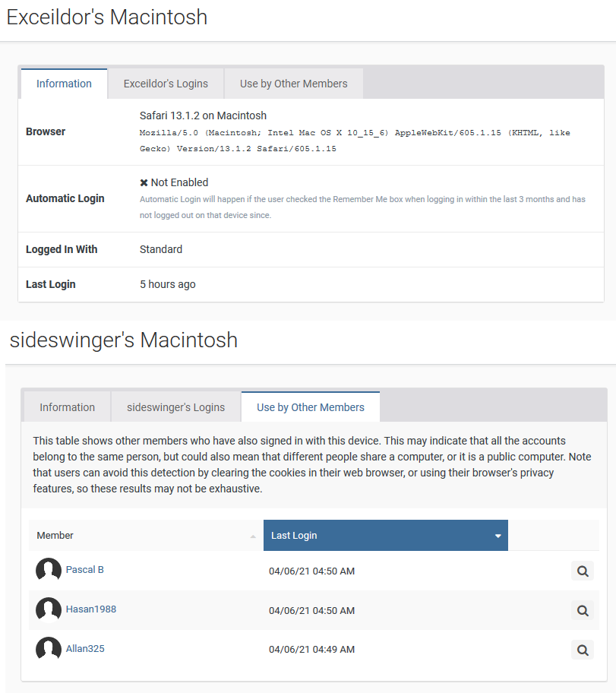Click the Last Login column descending caret
This screenshot has height=693, width=616.
(x=498, y=536)
